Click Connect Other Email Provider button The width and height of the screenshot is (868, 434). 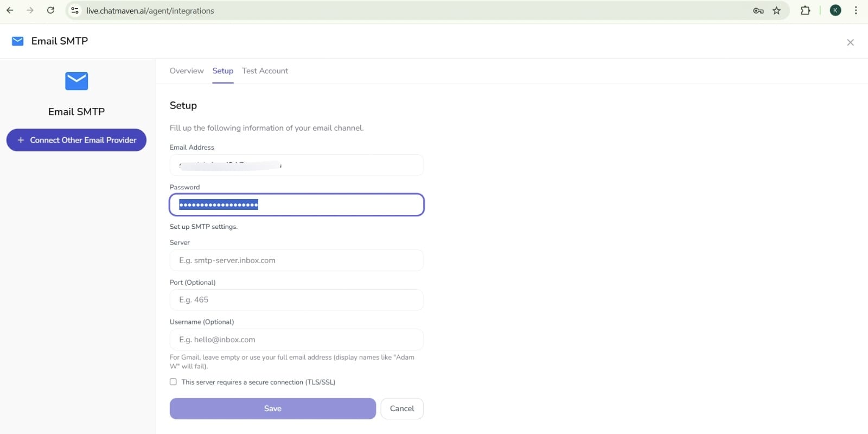coord(76,140)
